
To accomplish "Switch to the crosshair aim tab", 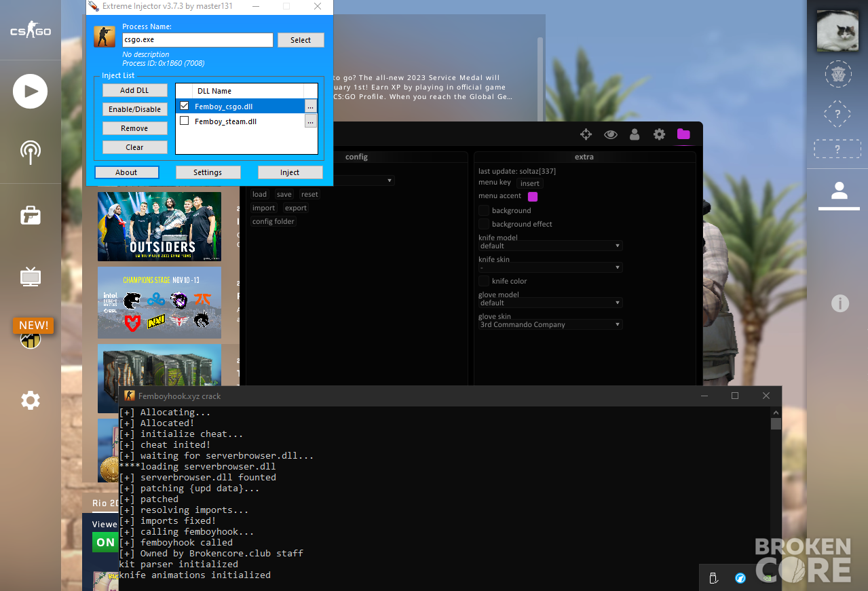I will pyautogui.click(x=586, y=134).
